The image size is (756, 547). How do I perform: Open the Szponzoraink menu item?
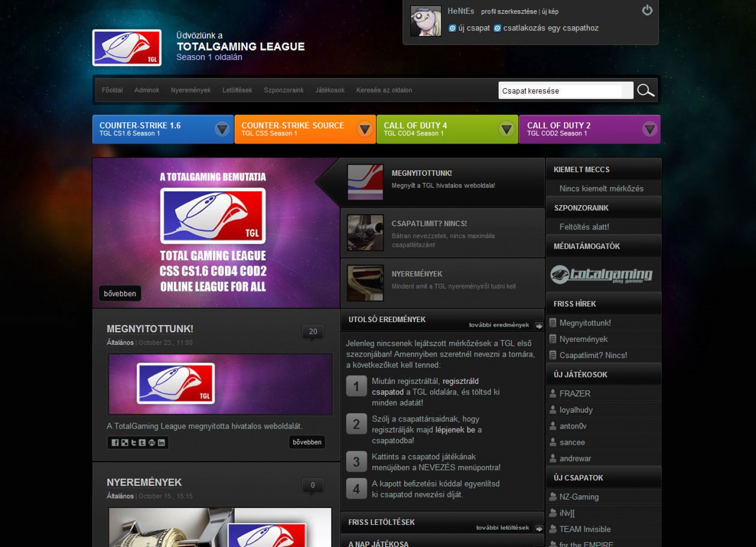[284, 90]
